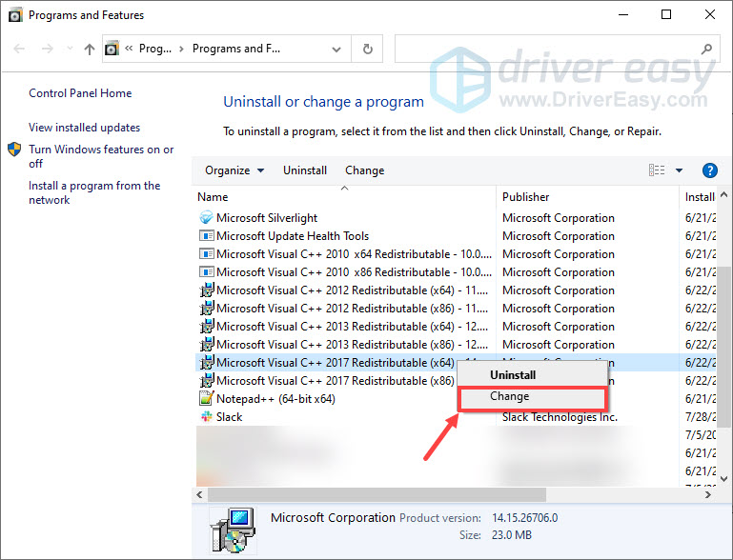
Task: Select Visual C++ 2013 Redistributable (x64) entry
Action: coord(353,327)
